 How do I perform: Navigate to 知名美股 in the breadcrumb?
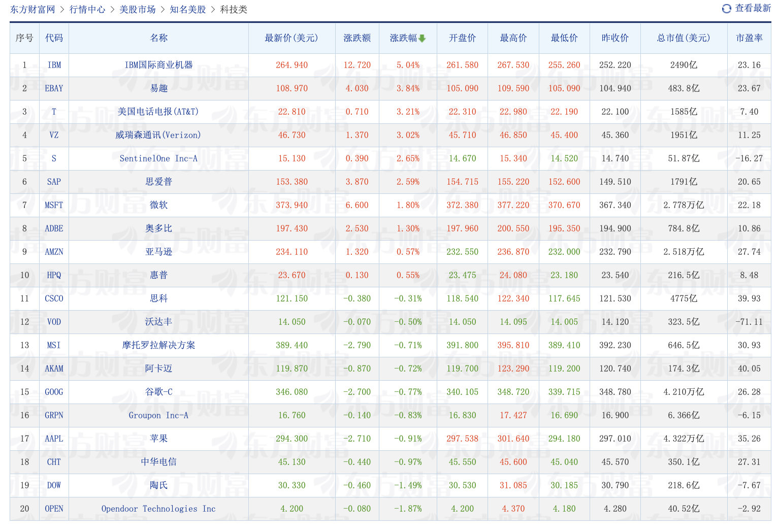pyautogui.click(x=188, y=10)
